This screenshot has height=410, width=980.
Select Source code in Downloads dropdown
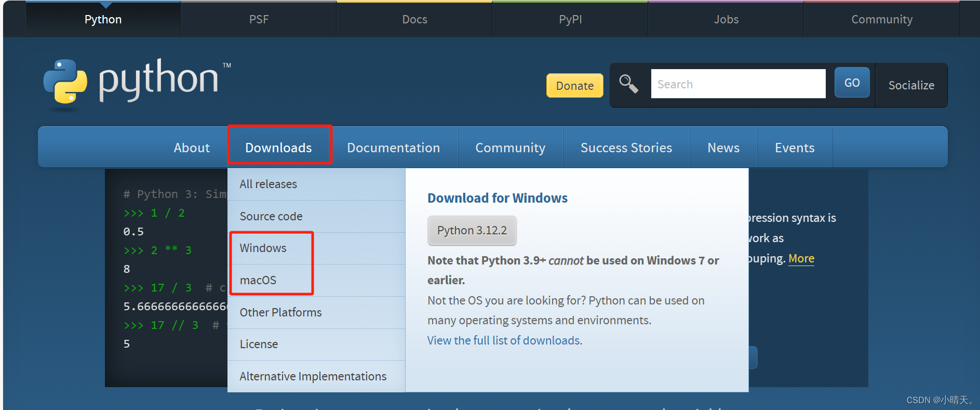(x=316, y=216)
